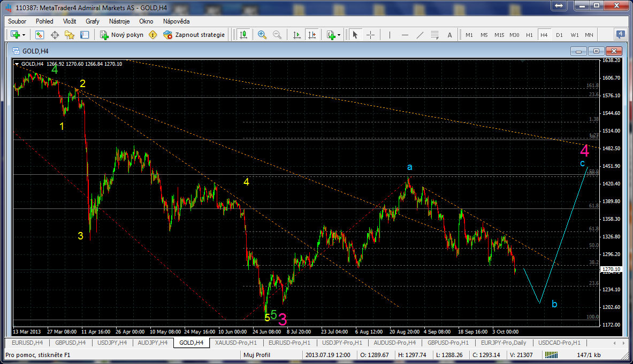Expand the GOLD,H4 chart info triangle
This screenshot has width=633, height=364.
tap(17, 64)
